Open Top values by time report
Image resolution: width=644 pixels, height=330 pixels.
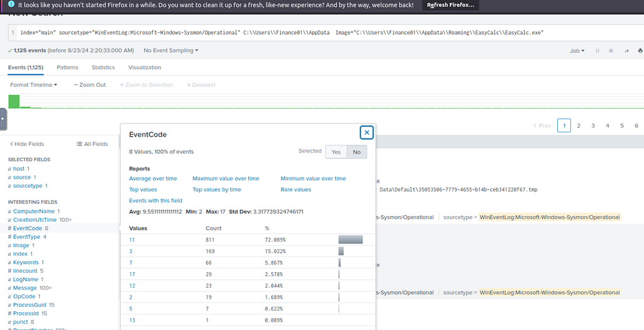tap(217, 190)
